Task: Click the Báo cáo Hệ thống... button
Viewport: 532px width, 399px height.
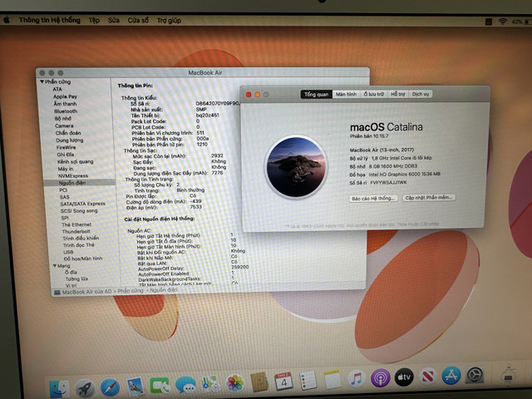Action: point(373,198)
